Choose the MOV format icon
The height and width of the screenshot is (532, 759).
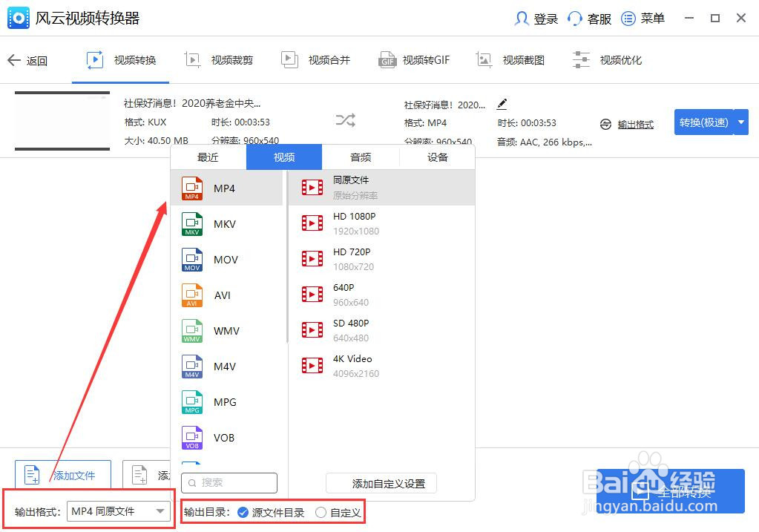(191, 259)
